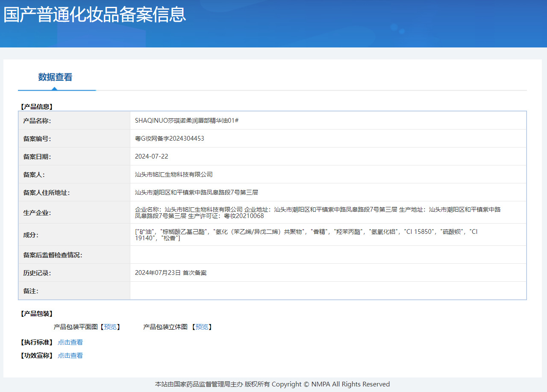Click the 【产品包装】 section heading
Image resolution: width=547 pixels, height=392 pixels.
[x=36, y=314]
